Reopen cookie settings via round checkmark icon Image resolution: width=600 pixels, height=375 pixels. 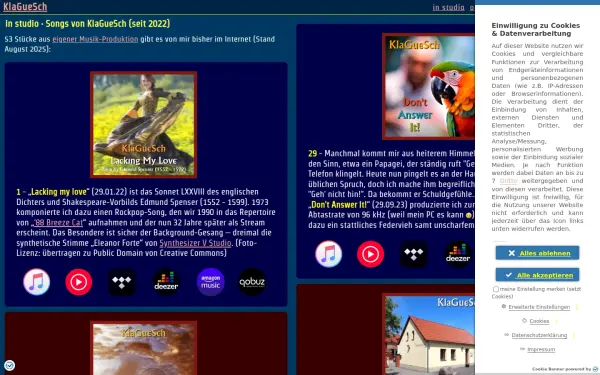[x=9, y=365]
